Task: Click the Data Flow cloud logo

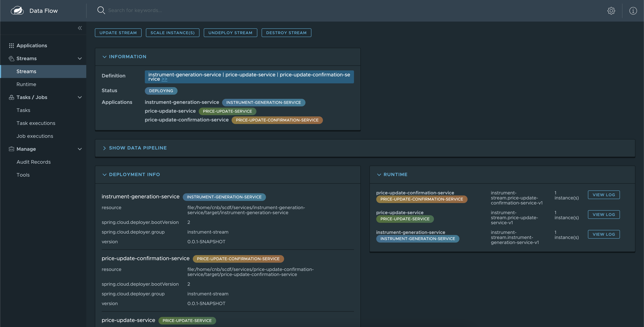Action: (x=17, y=10)
